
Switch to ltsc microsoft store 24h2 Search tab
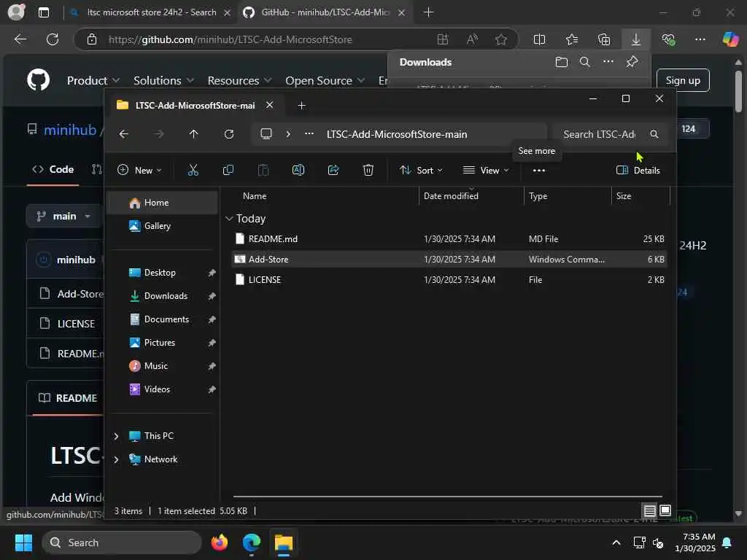point(150,12)
